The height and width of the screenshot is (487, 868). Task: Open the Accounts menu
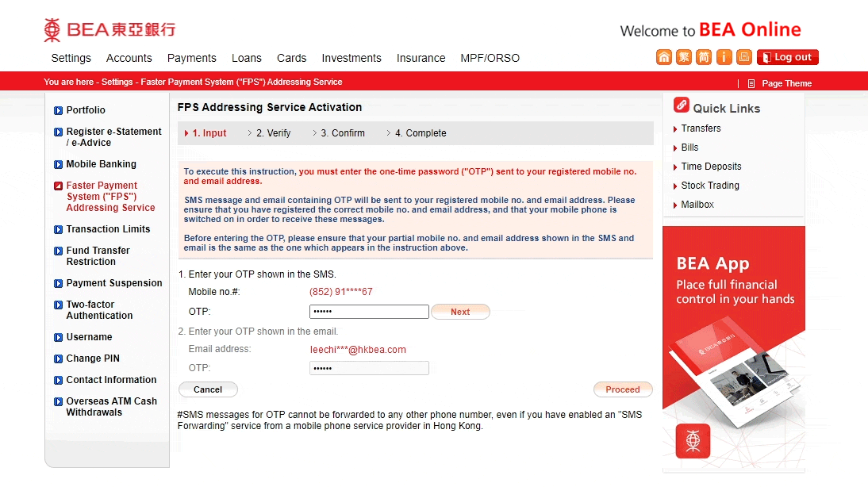pyautogui.click(x=129, y=58)
